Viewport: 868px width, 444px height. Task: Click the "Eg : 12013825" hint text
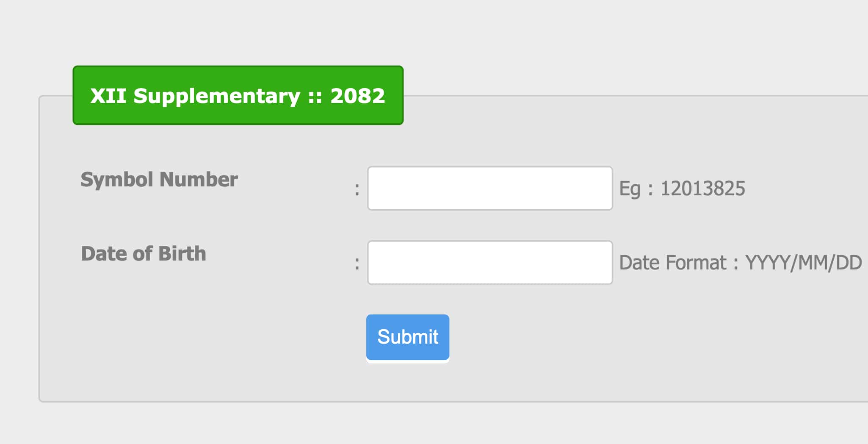682,189
